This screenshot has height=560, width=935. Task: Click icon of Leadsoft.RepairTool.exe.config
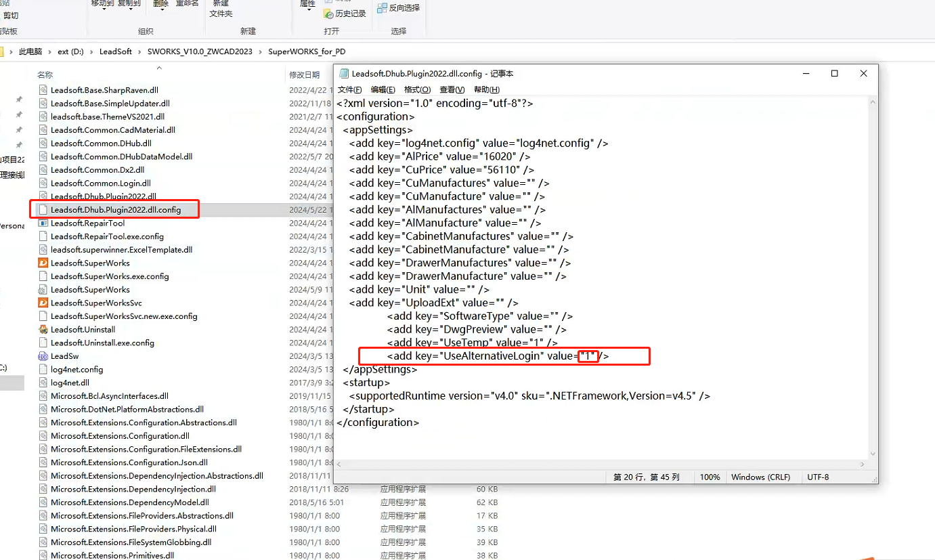[43, 236]
